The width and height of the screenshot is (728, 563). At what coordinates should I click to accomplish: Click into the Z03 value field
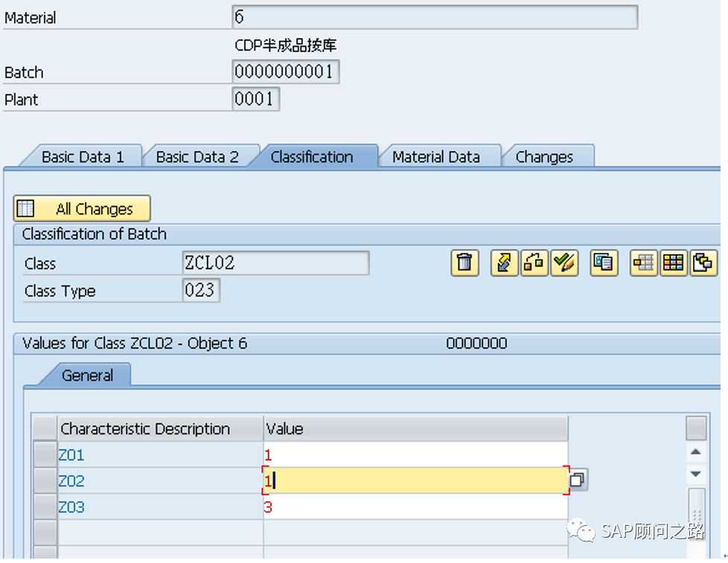(415, 507)
